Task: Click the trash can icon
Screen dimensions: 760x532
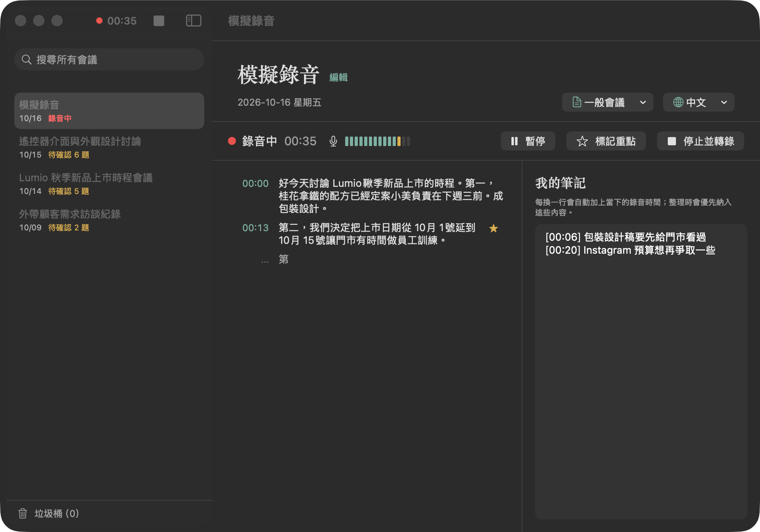Action: click(23, 513)
